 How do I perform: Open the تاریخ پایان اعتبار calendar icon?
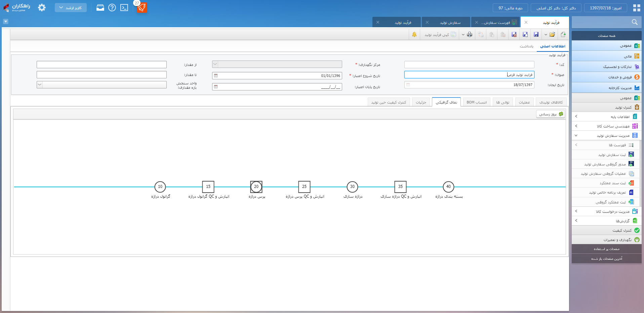click(x=216, y=87)
